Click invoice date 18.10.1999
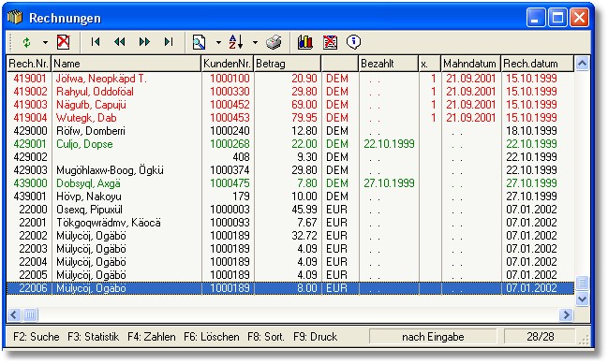This screenshot has width=608, height=364. click(531, 131)
